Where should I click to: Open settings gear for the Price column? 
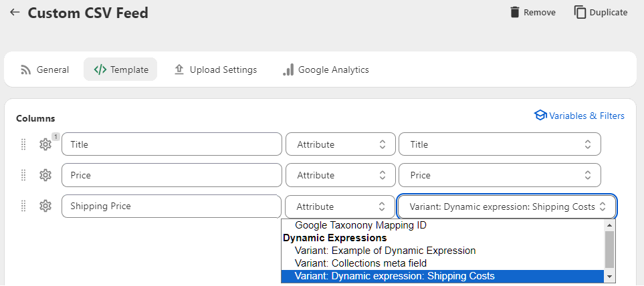pos(45,175)
